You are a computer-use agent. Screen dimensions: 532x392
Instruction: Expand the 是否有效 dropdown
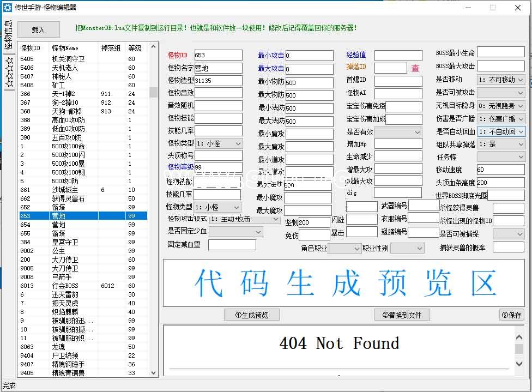(398, 132)
